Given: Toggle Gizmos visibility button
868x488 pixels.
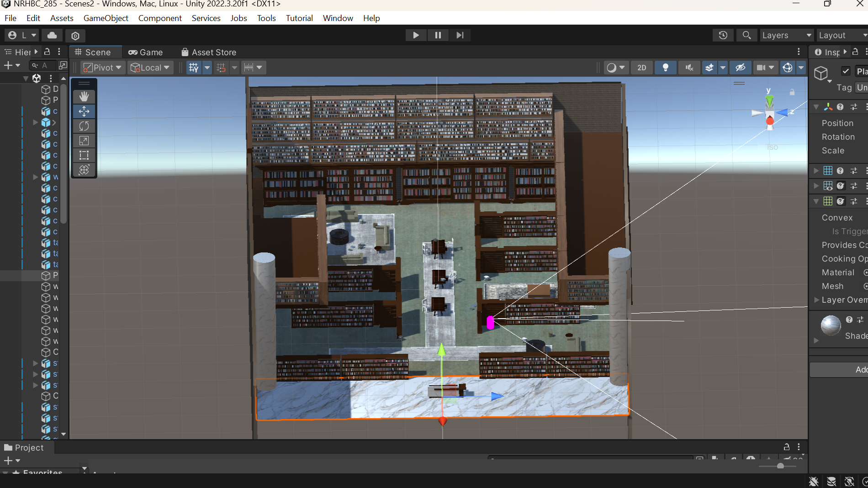Looking at the screenshot, I should pyautogui.click(x=788, y=68).
